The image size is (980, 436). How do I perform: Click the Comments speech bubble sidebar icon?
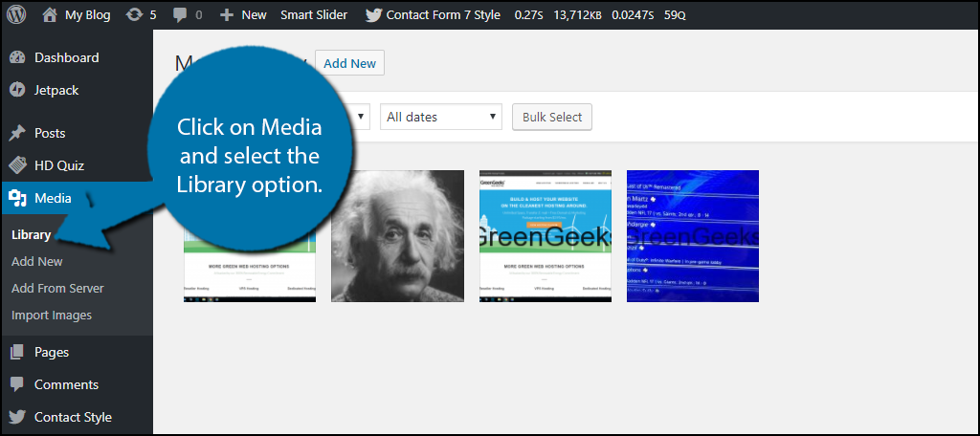(x=17, y=384)
